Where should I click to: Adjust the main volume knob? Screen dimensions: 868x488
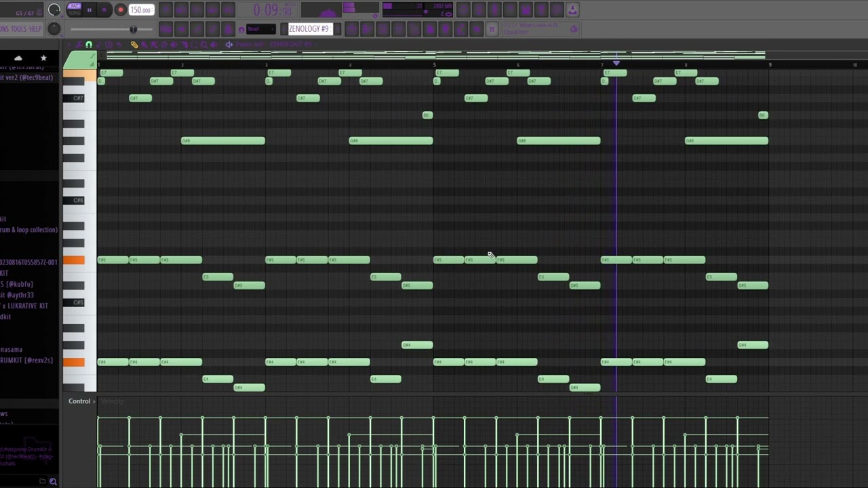(x=54, y=9)
